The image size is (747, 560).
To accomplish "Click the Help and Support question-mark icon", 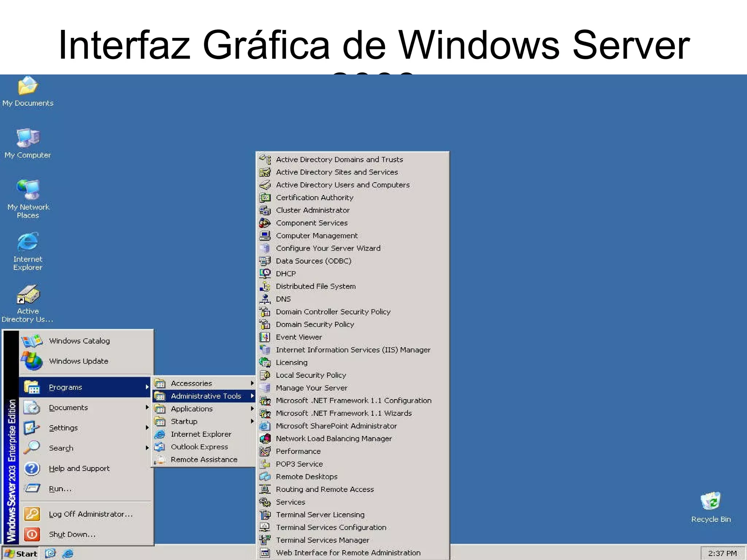I will click(32, 468).
